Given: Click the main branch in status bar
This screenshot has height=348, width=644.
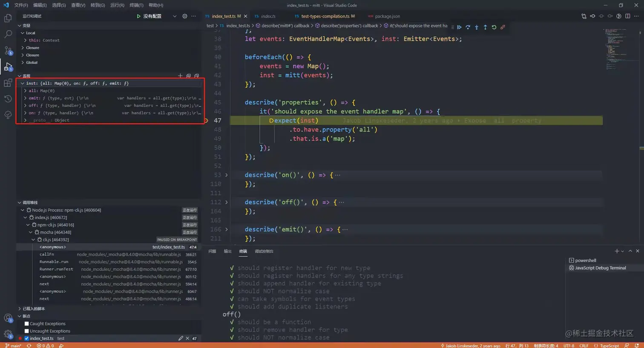Looking at the screenshot, I should 13,345.
